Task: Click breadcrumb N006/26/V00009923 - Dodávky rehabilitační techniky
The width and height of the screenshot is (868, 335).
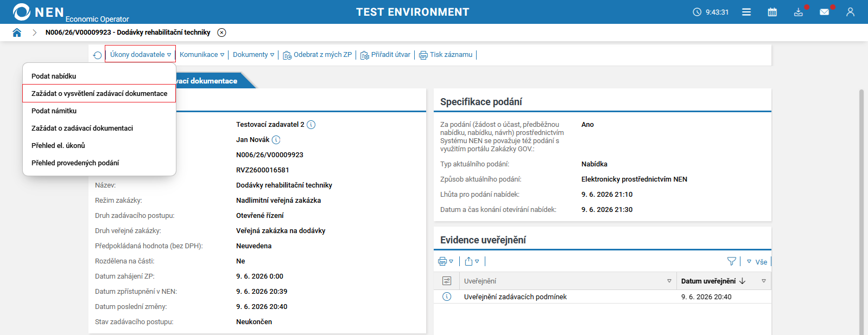Action: (x=128, y=33)
